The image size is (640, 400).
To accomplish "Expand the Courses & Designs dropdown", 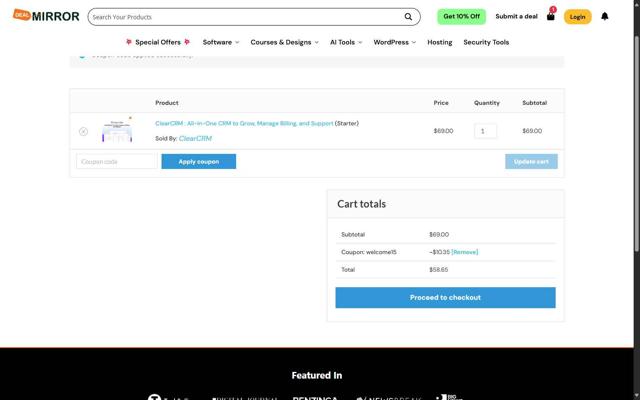I will point(284,42).
